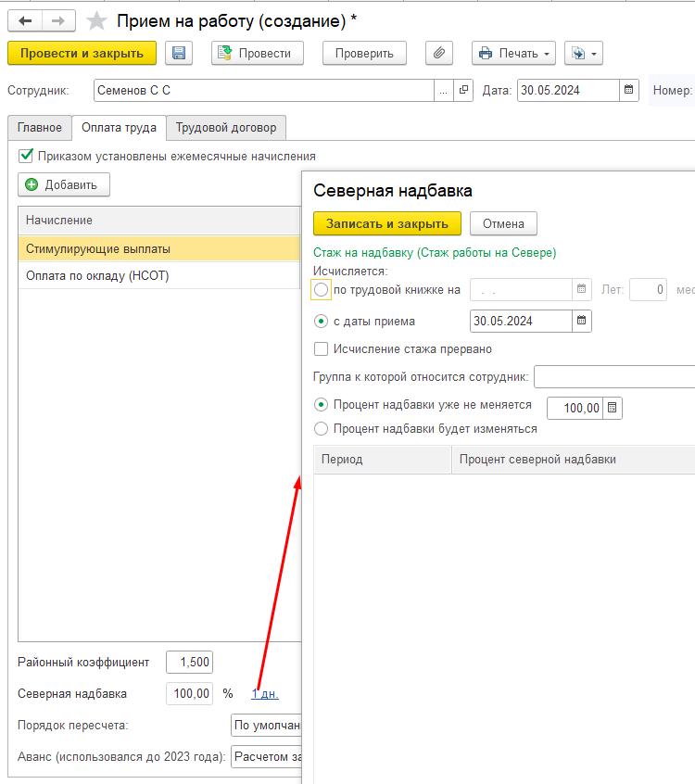The image size is (695, 784).
Task: Open attached files paperclip icon
Action: pos(439,54)
